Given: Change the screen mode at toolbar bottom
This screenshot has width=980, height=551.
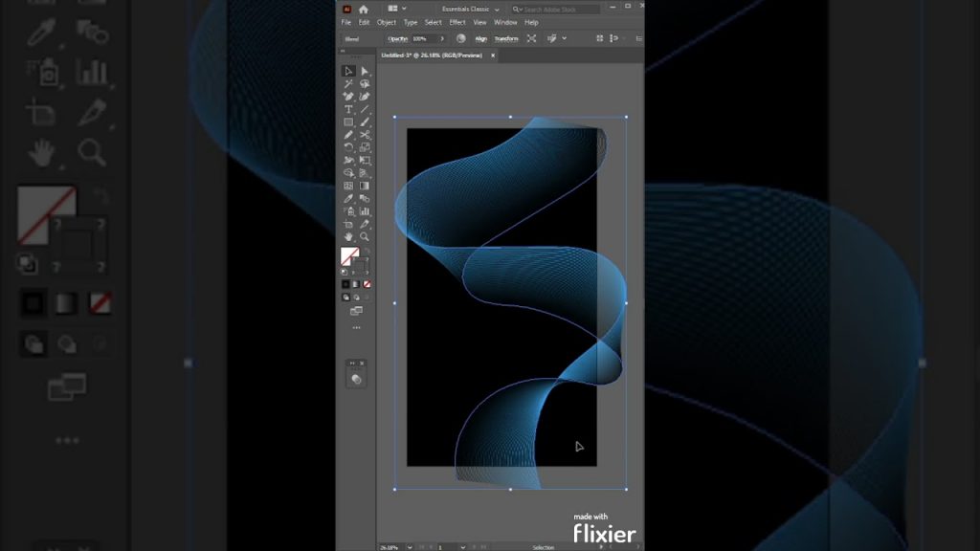Looking at the screenshot, I should pyautogui.click(x=356, y=310).
